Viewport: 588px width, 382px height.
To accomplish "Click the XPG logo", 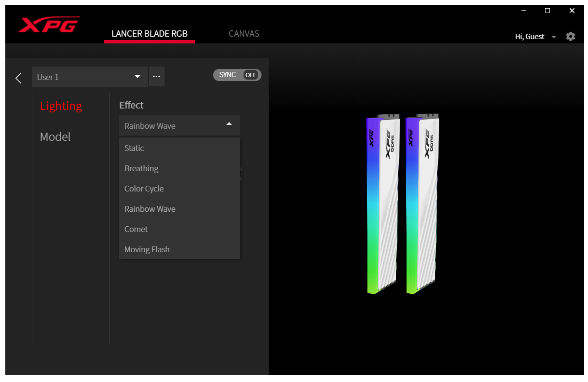I will point(49,25).
